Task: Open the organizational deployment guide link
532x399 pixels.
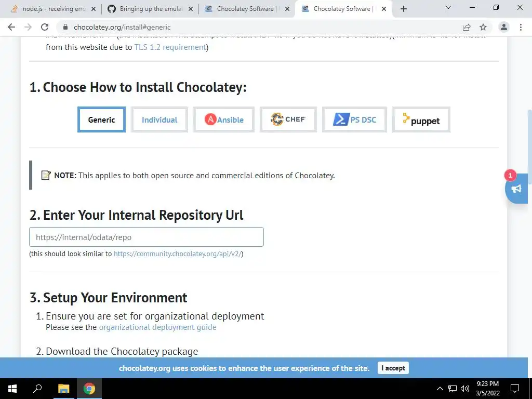Action: 157,327
